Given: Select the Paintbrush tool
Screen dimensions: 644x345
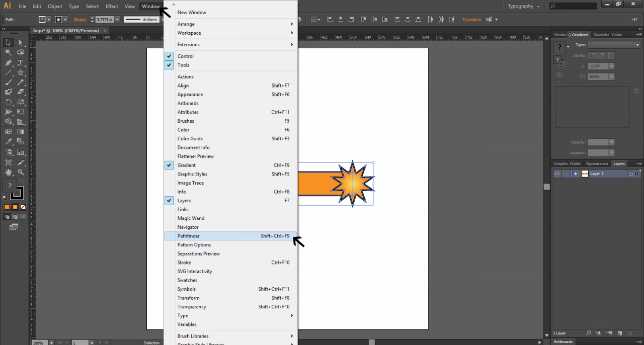Looking at the screenshot, I should coord(9,82).
